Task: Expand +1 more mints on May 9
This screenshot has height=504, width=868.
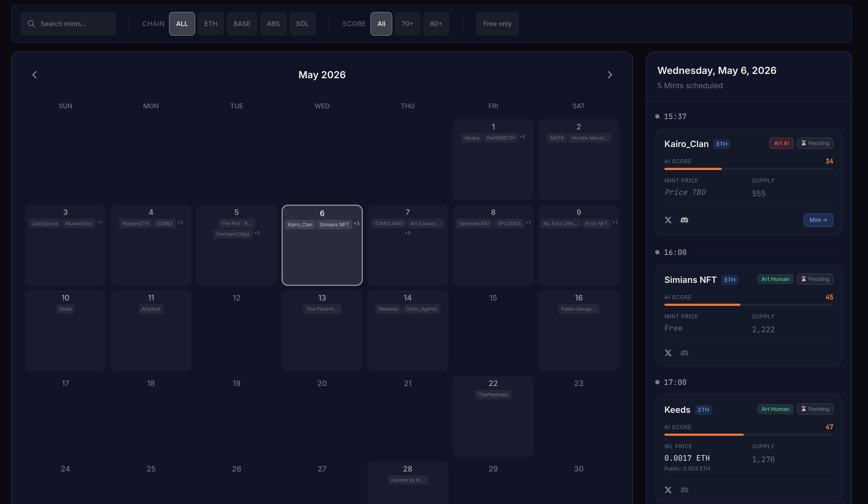Action: coord(615,223)
